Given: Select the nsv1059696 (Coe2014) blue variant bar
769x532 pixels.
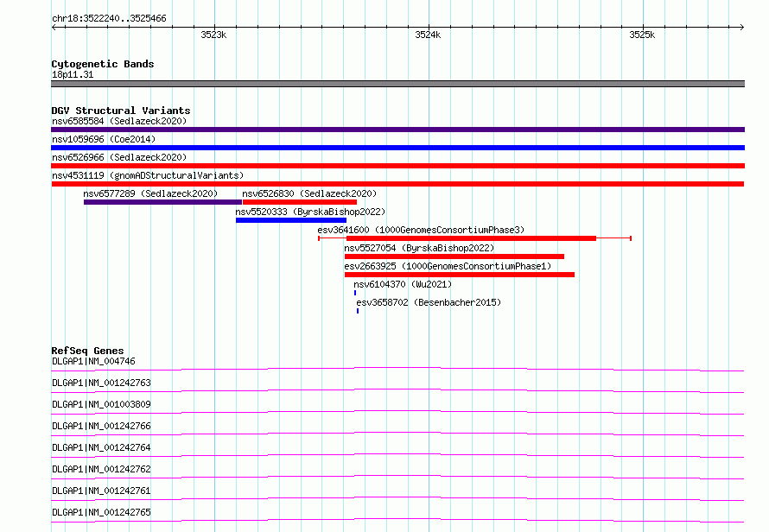Looking at the screenshot, I should pos(397,148).
